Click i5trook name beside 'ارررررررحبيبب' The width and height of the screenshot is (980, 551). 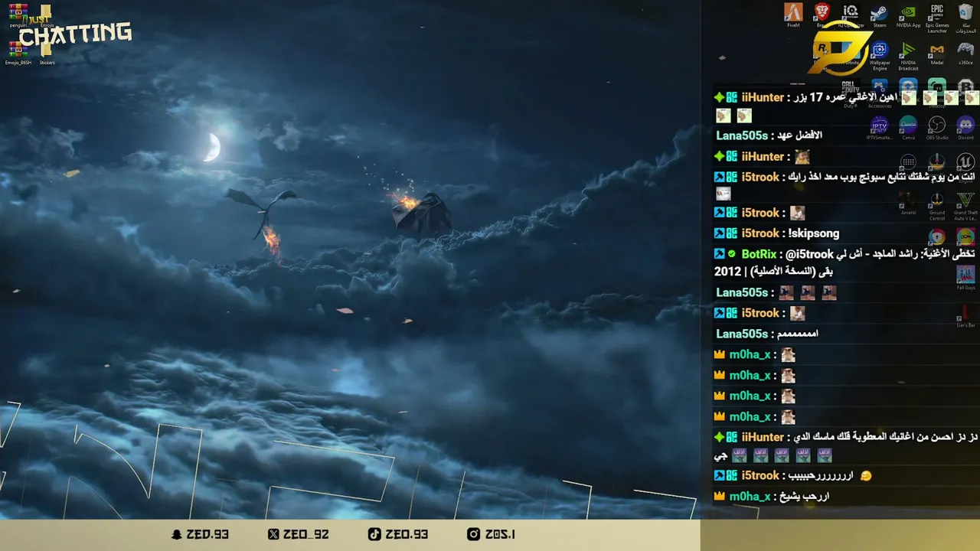coord(760,476)
